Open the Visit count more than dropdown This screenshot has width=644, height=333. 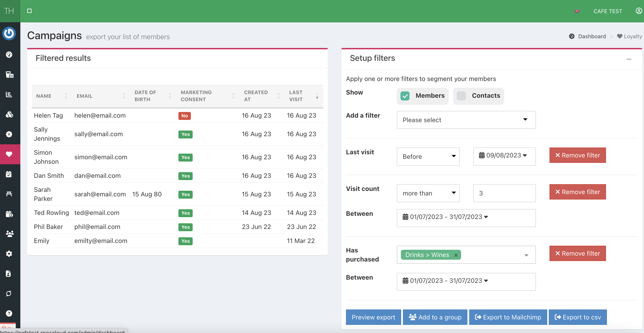428,193
